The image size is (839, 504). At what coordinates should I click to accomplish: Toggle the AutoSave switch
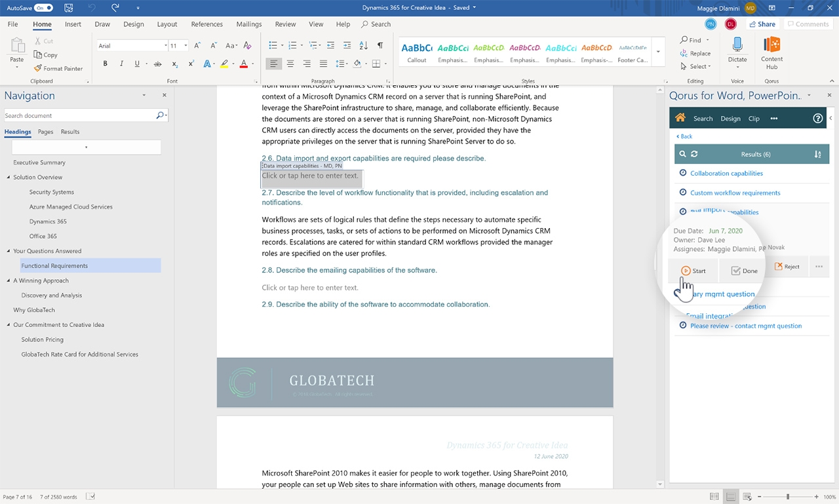click(x=44, y=8)
